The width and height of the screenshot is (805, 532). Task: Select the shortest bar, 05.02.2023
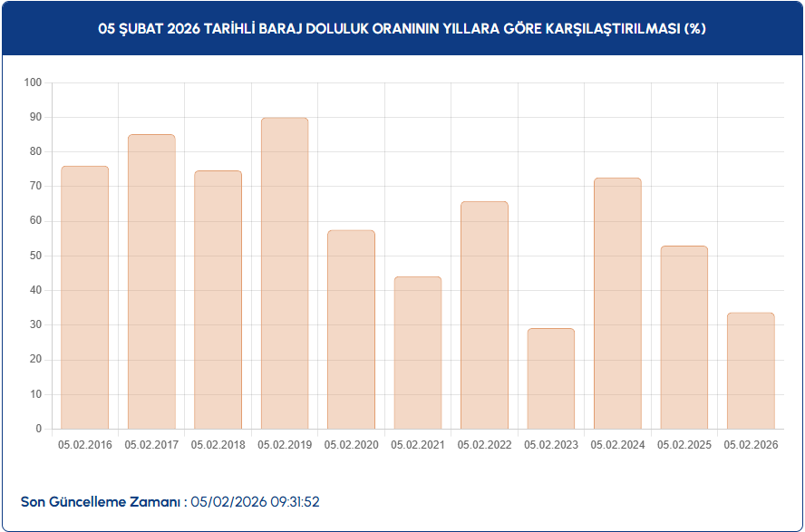click(x=551, y=378)
